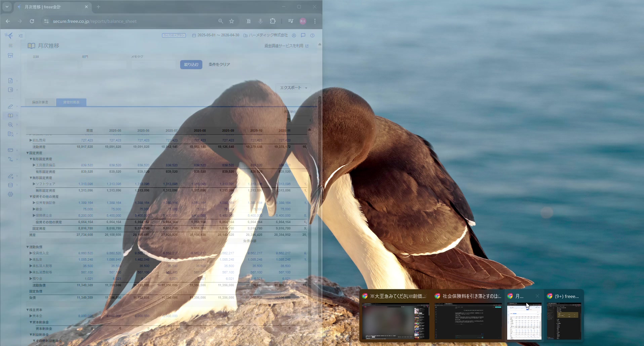
Task: Click the credit card sidebar icon
Action: 10,150
